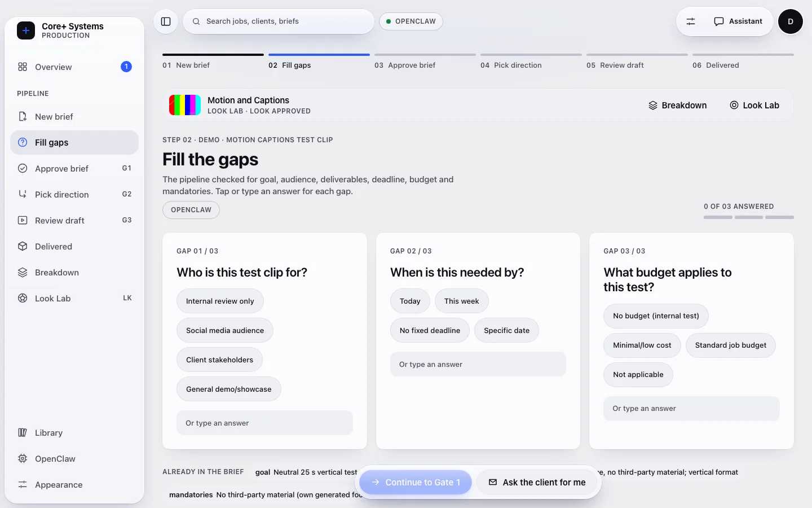
Task: Select Standard job budget option
Action: [731, 345]
